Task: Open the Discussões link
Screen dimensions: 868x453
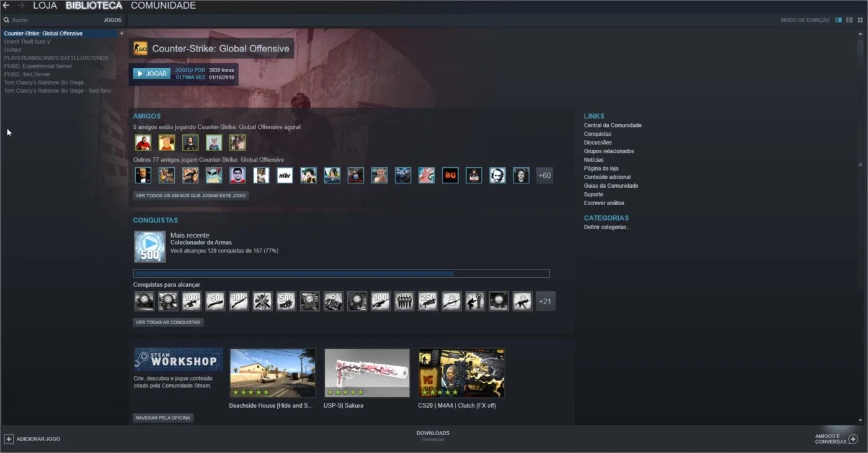Action: click(598, 143)
